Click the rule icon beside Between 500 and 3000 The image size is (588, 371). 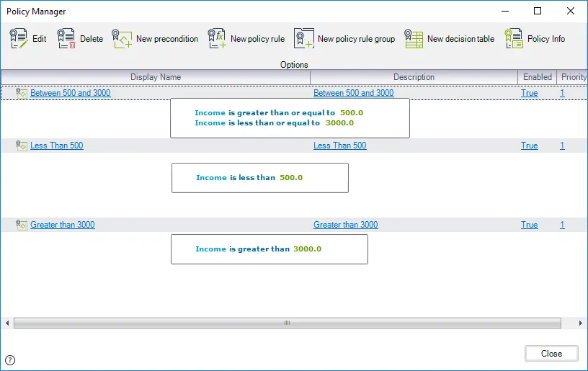[x=22, y=93]
